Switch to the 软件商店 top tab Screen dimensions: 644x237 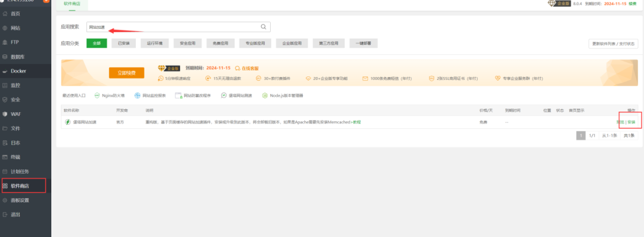pyautogui.click(x=72, y=4)
